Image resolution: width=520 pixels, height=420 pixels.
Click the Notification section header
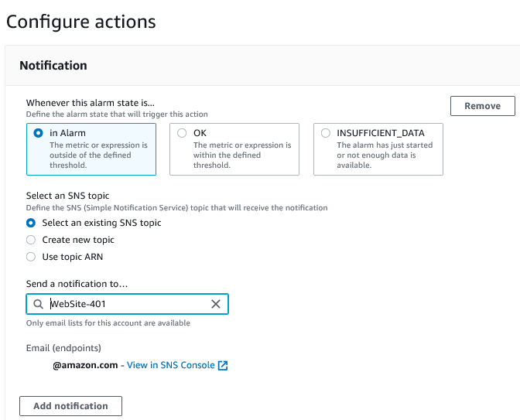[x=53, y=66]
